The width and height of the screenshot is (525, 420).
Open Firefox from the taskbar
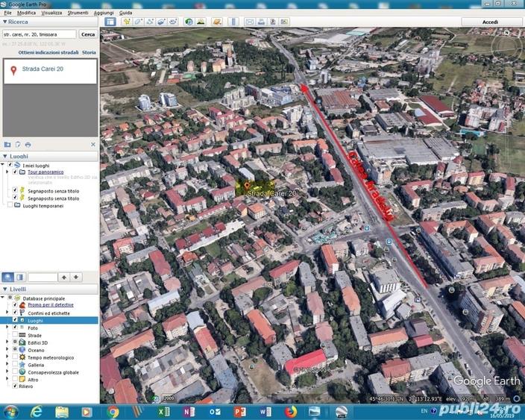tap(291, 412)
